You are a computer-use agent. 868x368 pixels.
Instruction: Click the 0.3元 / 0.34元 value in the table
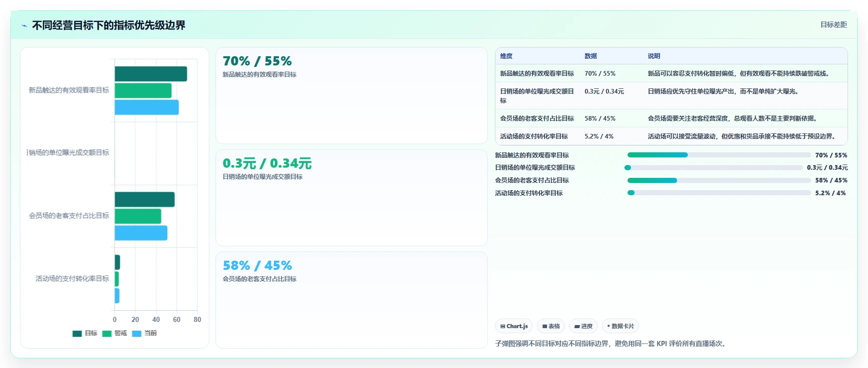coord(604,91)
